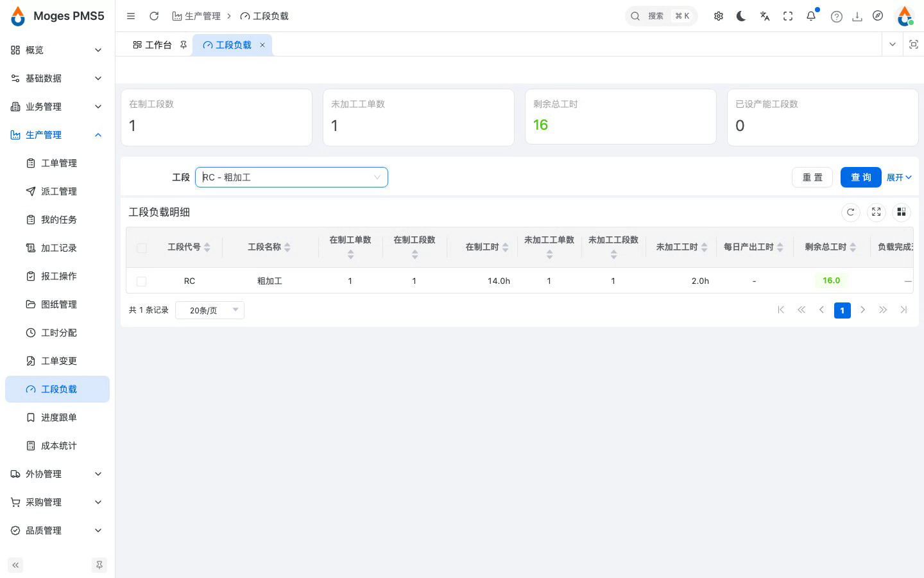This screenshot has height=578, width=924.
Task: Click the page reload icon in header
Action: [154, 16]
